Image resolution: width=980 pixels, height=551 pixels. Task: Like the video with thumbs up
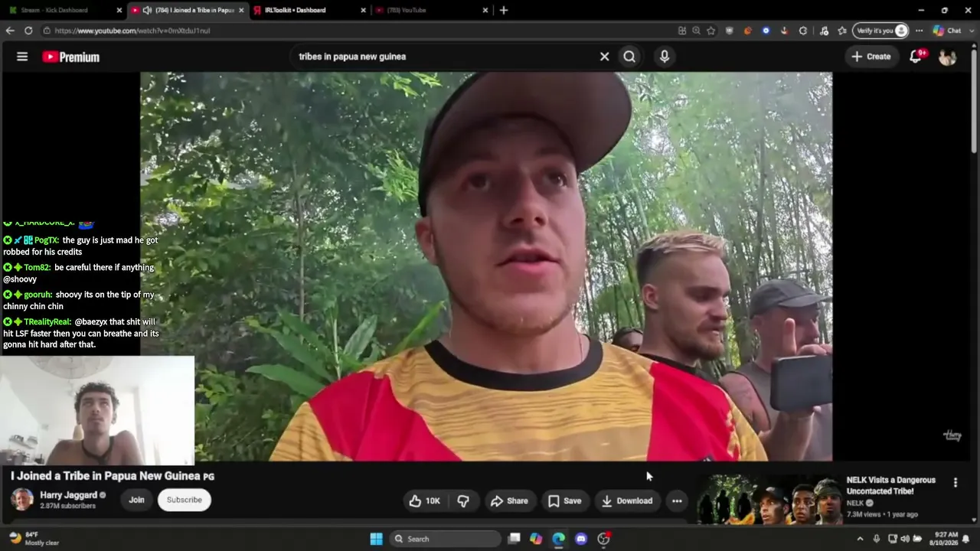pos(425,501)
